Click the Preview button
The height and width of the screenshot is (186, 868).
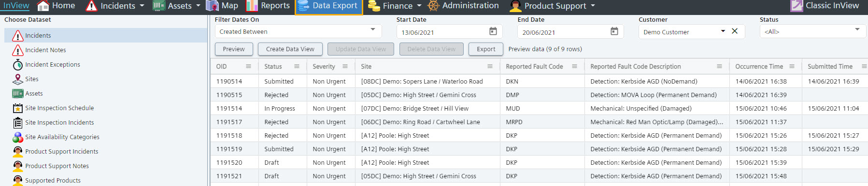click(234, 49)
